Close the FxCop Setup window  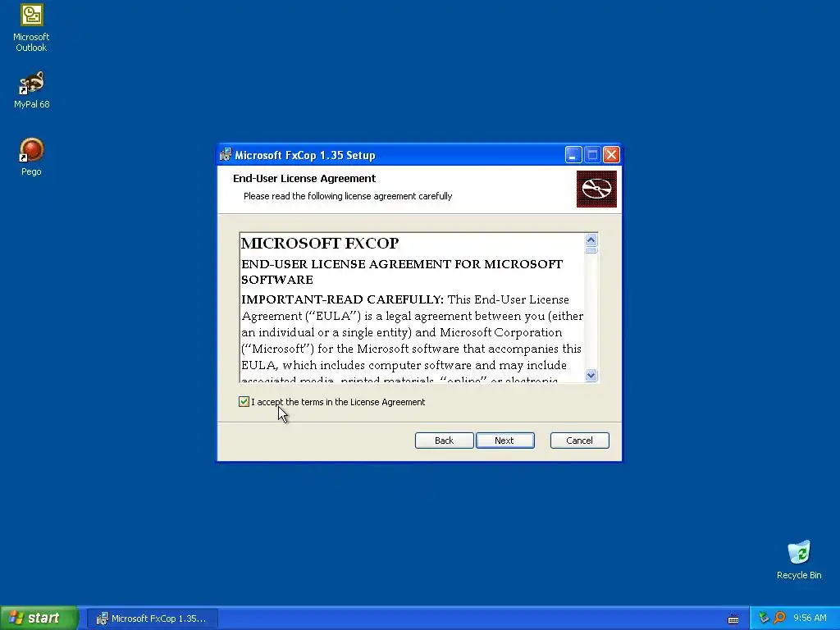(611, 155)
